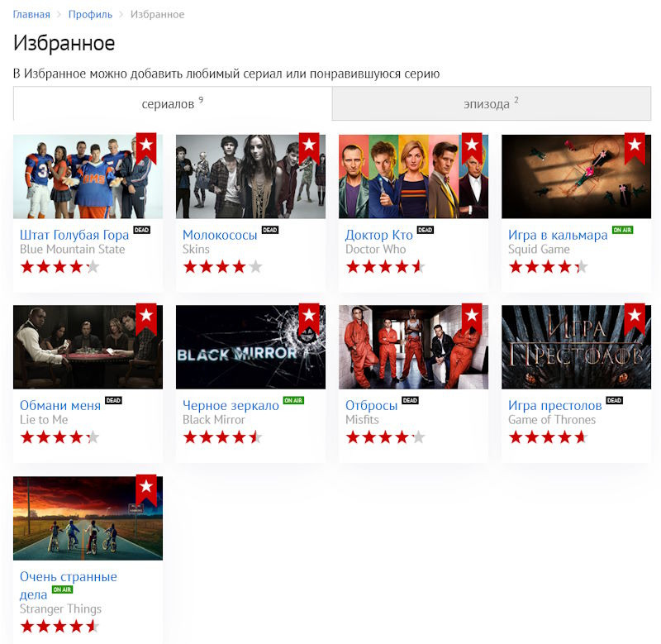Image resolution: width=661 pixels, height=644 pixels.
Task: Go to Главная breadcrumb link
Action: click(x=31, y=14)
